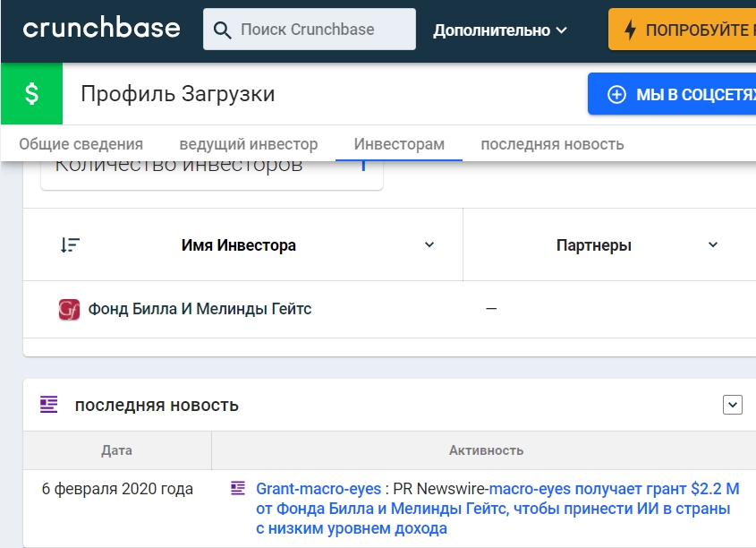Focus the Поиск Crunchbase search field

tap(309, 29)
